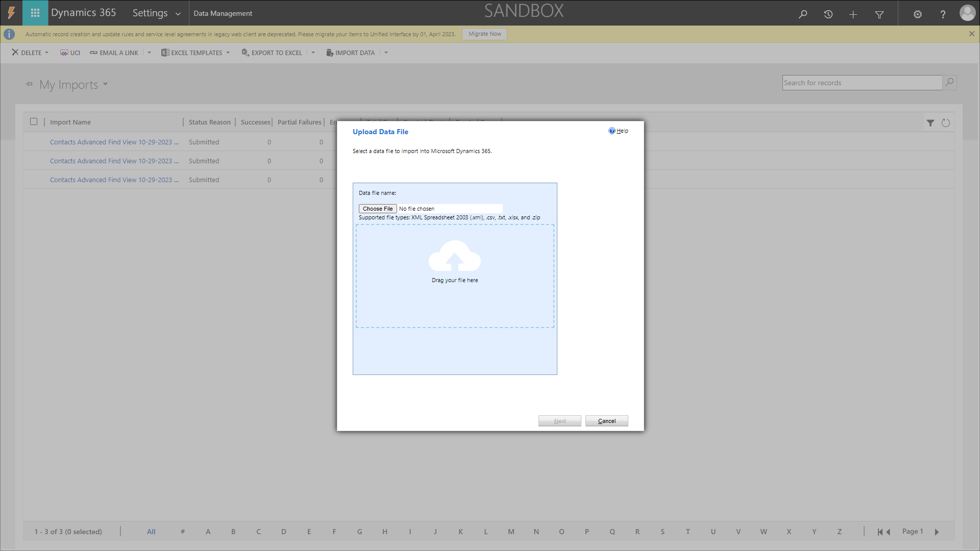Click the question mark help icon
The image size is (980, 551).
943,14
